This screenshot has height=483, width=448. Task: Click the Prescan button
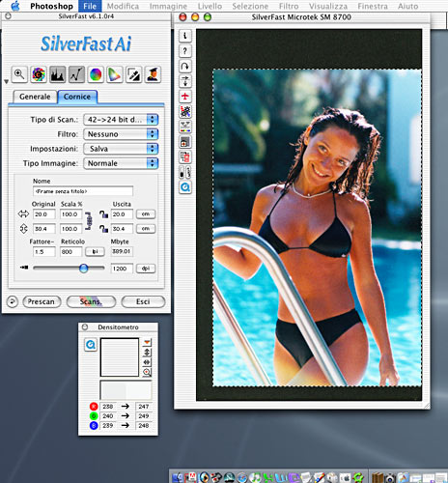42,301
